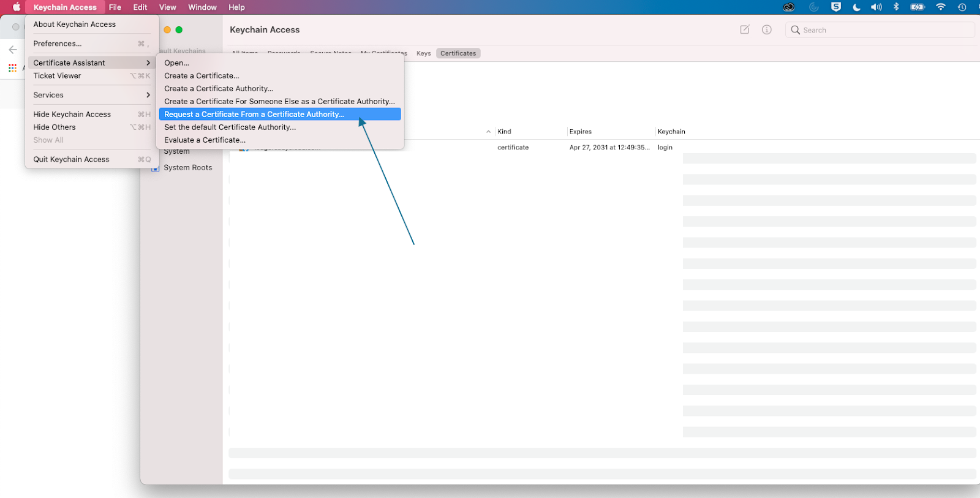The height and width of the screenshot is (498, 980).
Task: Open the Help menu
Action: tap(236, 7)
